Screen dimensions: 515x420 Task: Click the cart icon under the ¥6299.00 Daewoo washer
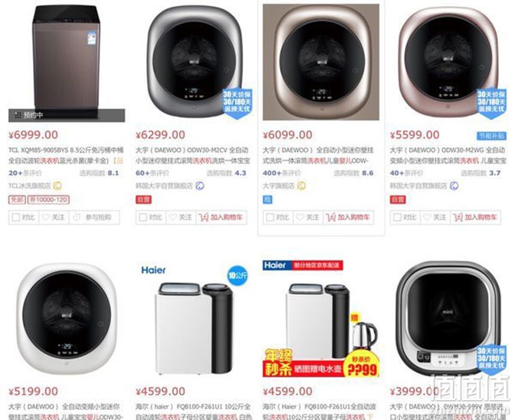tap(204, 218)
